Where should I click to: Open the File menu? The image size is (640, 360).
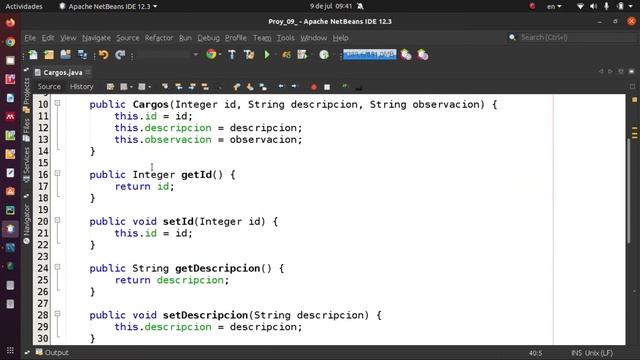(x=30, y=38)
